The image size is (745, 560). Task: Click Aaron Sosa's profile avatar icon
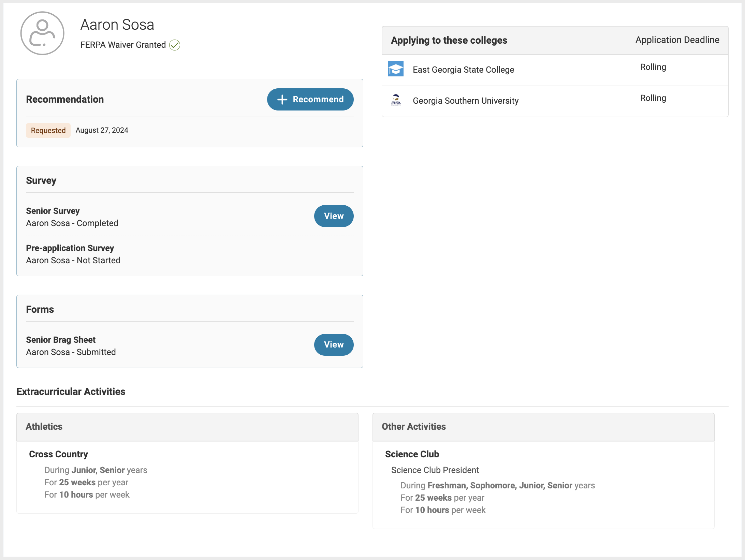click(42, 33)
